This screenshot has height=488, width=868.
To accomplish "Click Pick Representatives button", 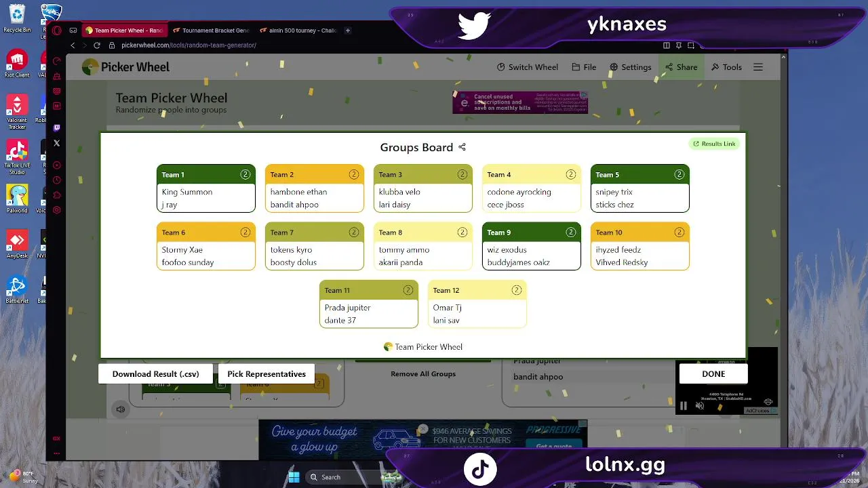I will tap(267, 374).
